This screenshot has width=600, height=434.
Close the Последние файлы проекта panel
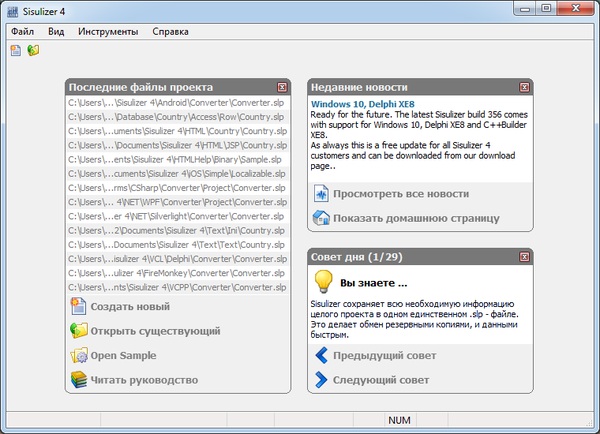coord(282,87)
